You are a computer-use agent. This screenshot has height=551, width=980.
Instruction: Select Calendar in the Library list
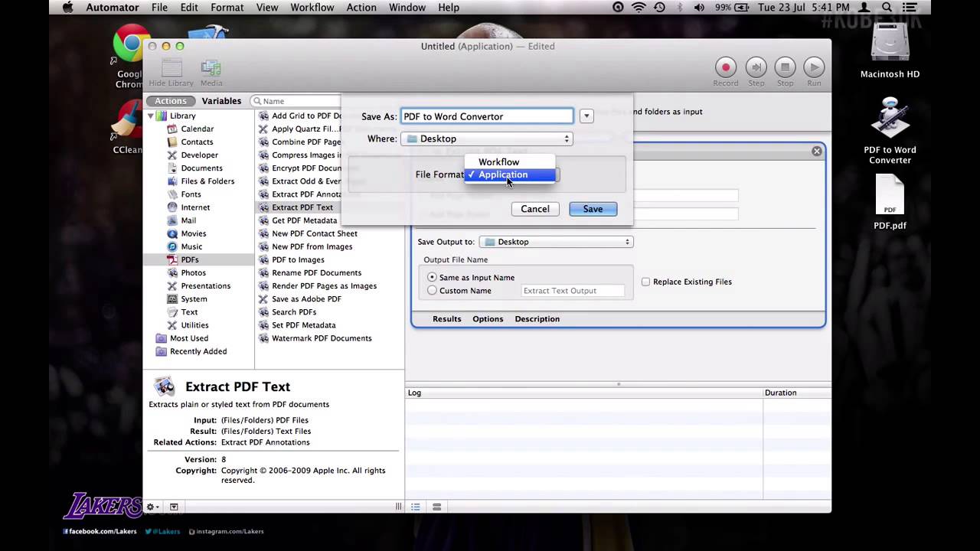[x=197, y=129]
